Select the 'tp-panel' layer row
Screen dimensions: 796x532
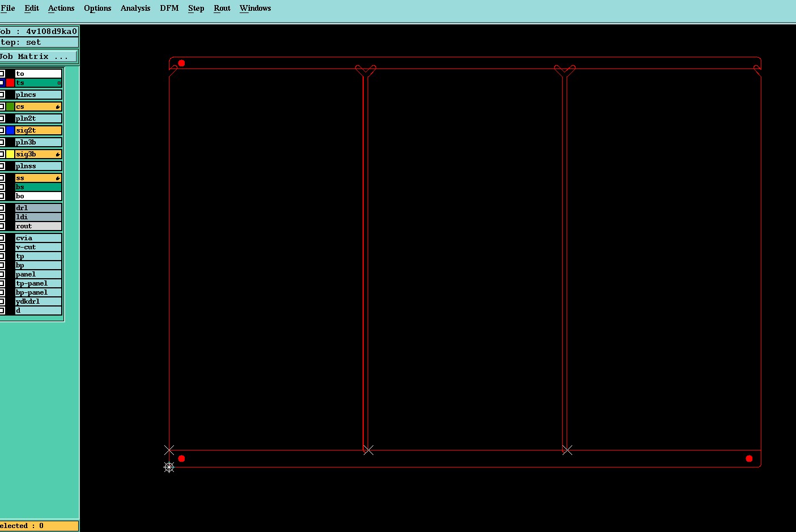(38, 283)
